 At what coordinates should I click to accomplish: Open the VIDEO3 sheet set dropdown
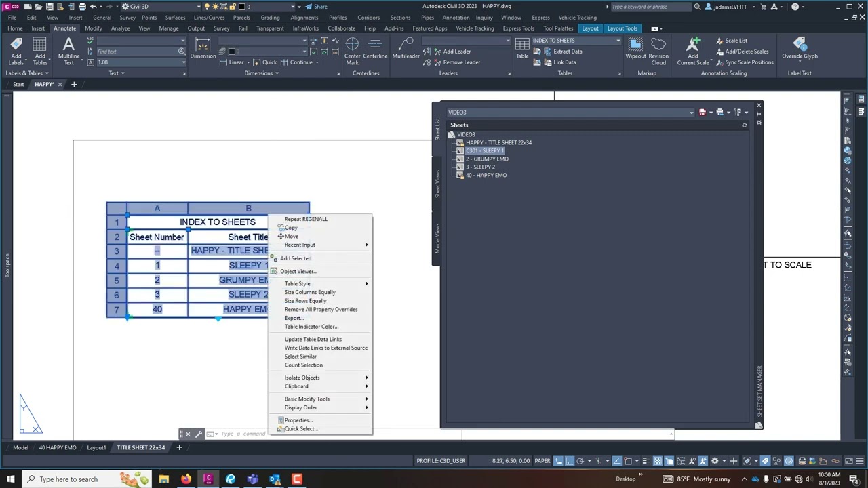click(691, 113)
